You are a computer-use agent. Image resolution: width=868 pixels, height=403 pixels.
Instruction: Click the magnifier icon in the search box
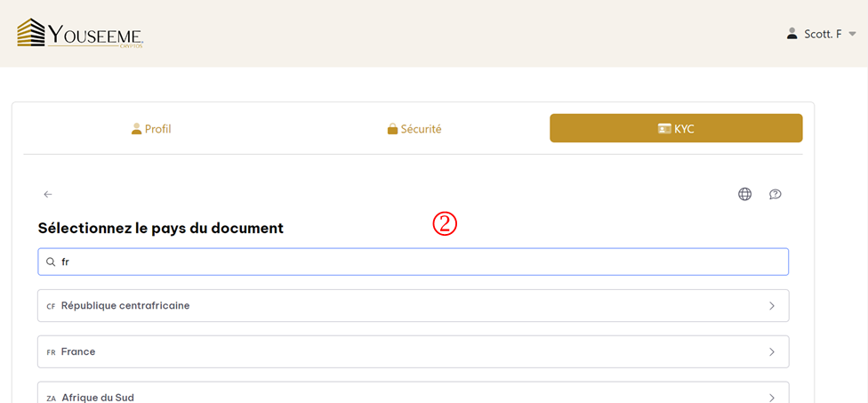point(51,262)
